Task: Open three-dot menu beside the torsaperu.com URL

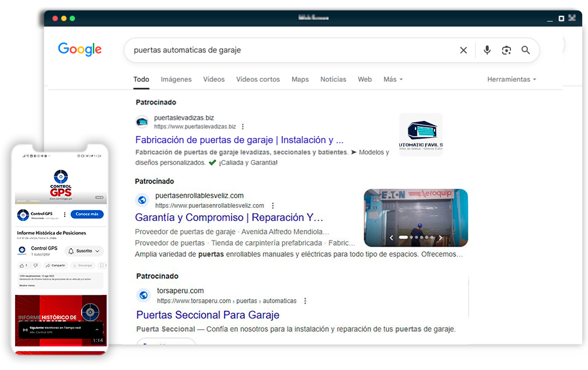Action: (305, 301)
